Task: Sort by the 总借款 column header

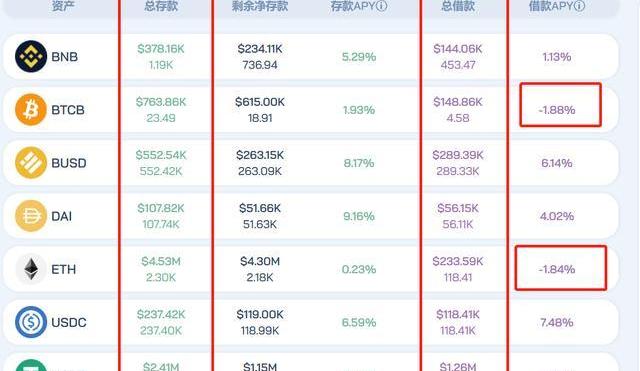Action: [x=458, y=6]
